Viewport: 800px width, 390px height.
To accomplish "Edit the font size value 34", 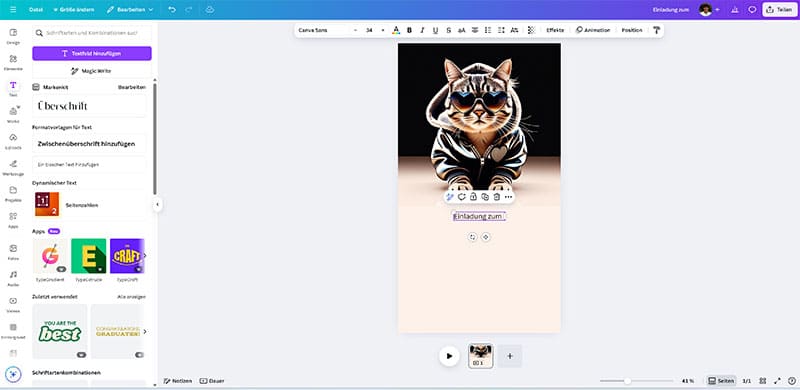I will (369, 31).
